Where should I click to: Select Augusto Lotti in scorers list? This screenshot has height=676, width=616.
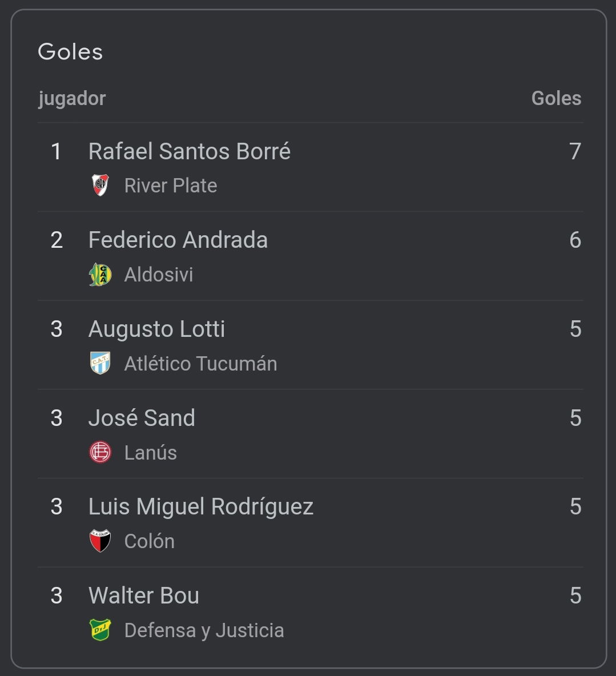tap(156, 329)
